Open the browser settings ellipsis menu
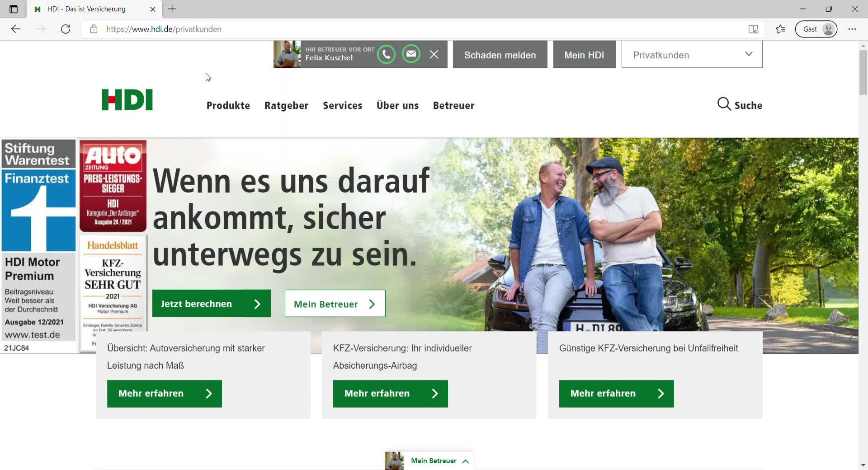The height and width of the screenshot is (470, 868). (852, 29)
